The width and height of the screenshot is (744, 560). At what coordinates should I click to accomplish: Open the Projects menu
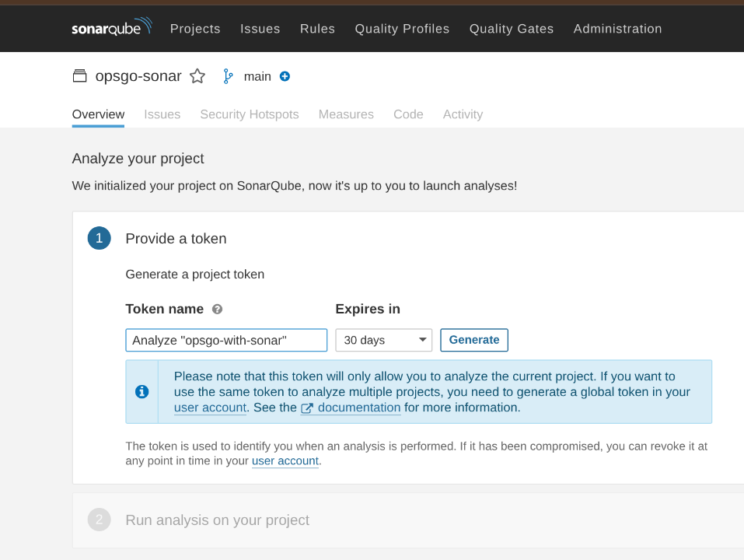click(195, 29)
